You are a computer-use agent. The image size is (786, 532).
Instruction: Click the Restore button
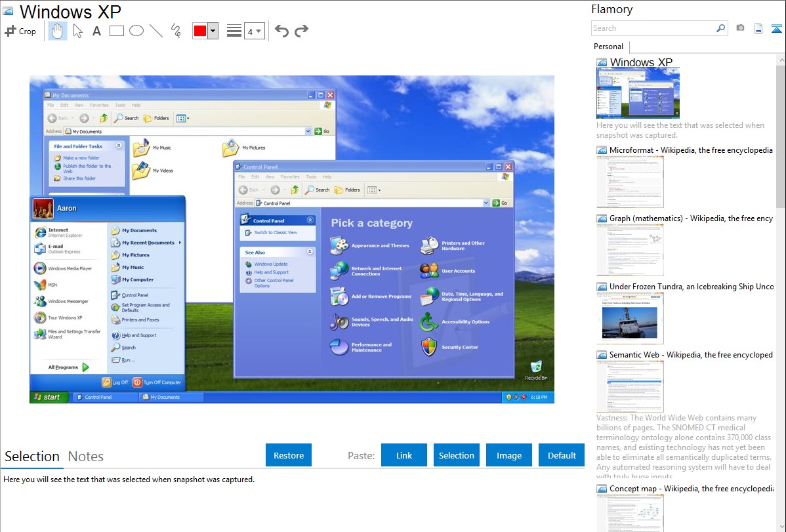coord(289,455)
